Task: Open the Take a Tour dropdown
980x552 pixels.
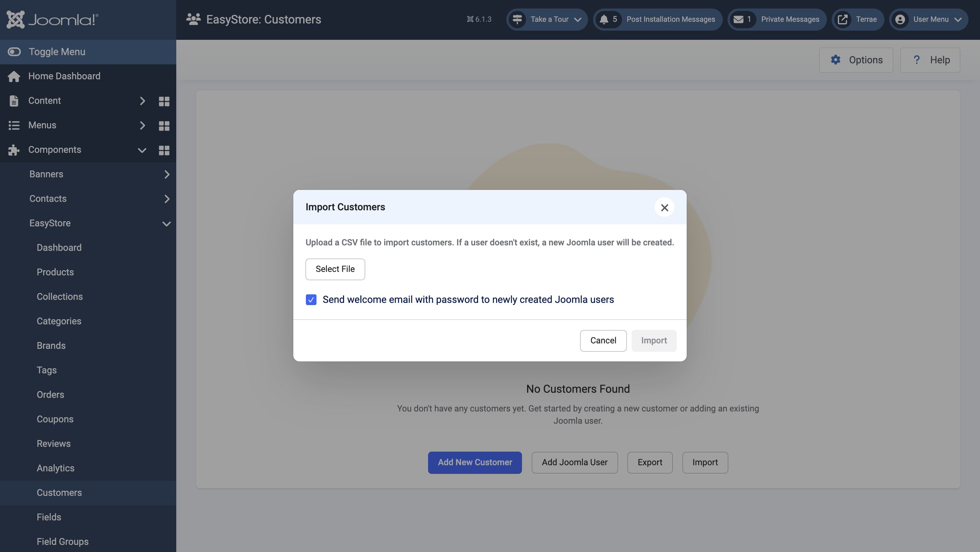Action: point(547,19)
